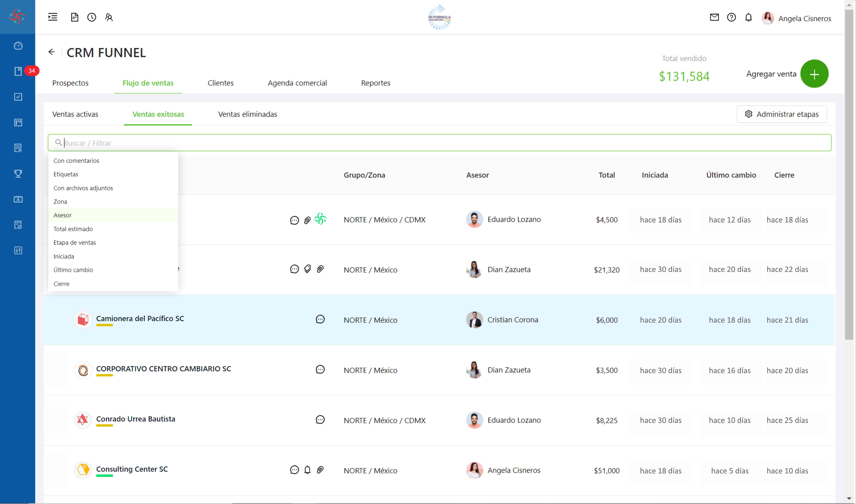Image resolution: width=856 pixels, height=504 pixels.
Task: Open tag icon in the $21,320 row
Action: tap(307, 269)
